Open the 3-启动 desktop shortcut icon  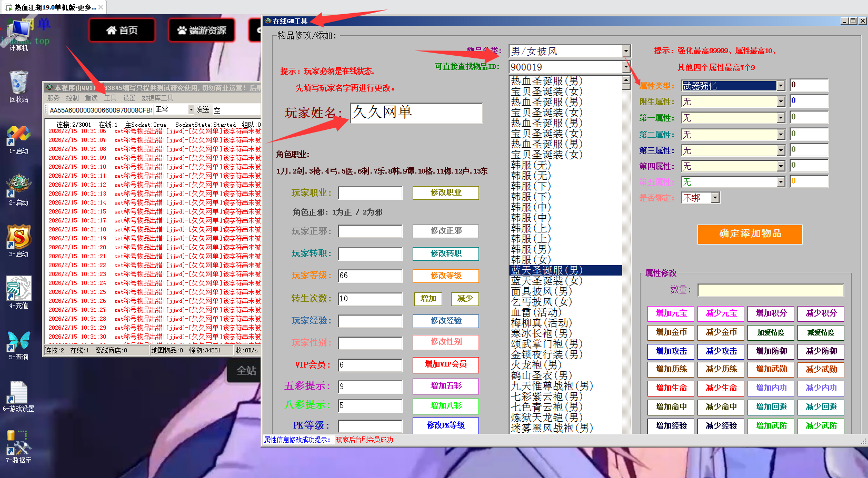[x=18, y=238]
